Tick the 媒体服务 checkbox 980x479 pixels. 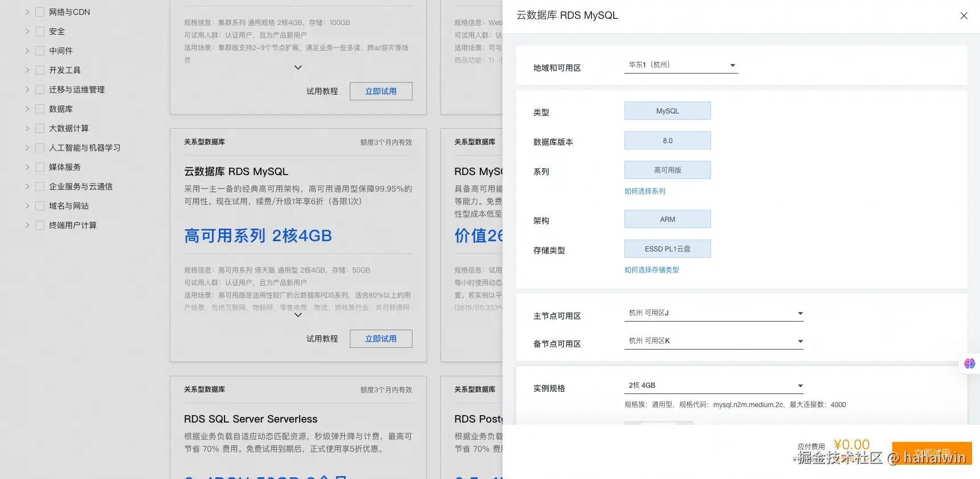pos(40,167)
